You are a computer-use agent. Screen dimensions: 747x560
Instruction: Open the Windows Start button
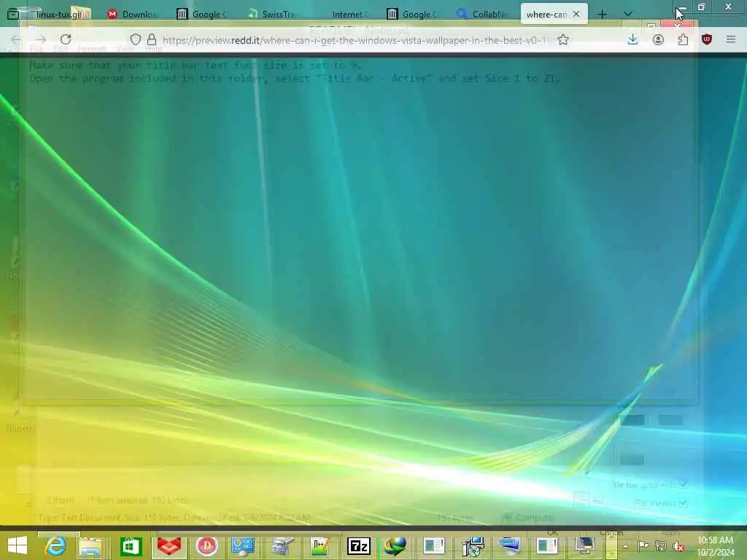pyautogui.click(x=18, y=545)
